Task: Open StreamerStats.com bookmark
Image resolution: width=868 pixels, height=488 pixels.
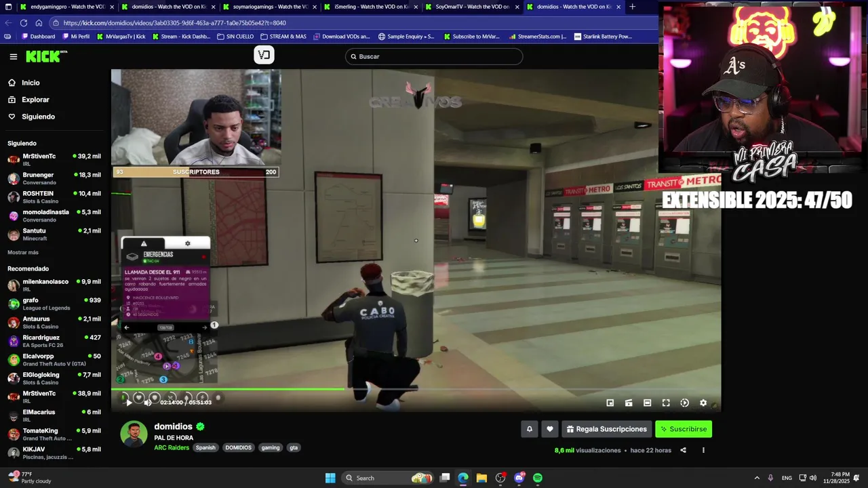Action: 537,37
